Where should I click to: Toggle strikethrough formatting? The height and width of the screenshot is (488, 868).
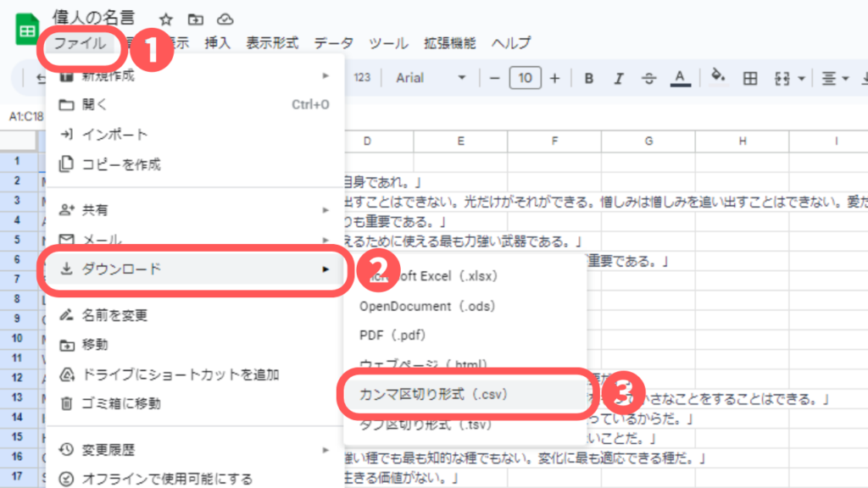[x=648, y=78]
